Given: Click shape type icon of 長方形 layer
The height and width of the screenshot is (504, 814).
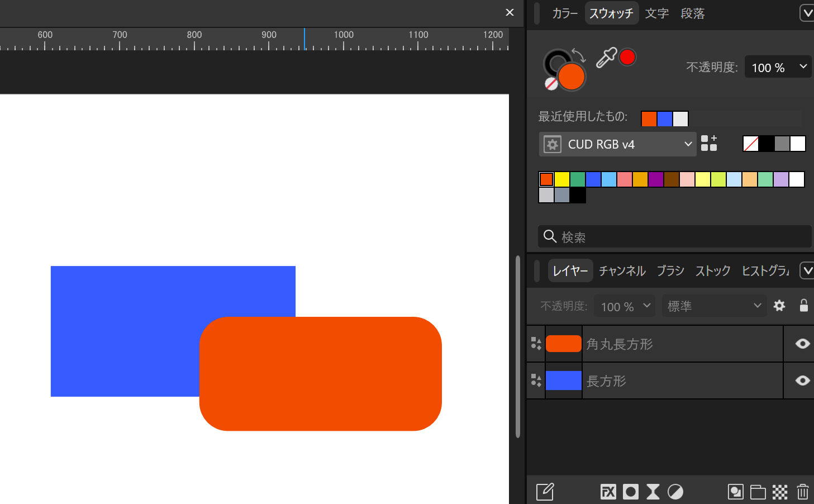Looking at the screenshot, I should (536, 381).
